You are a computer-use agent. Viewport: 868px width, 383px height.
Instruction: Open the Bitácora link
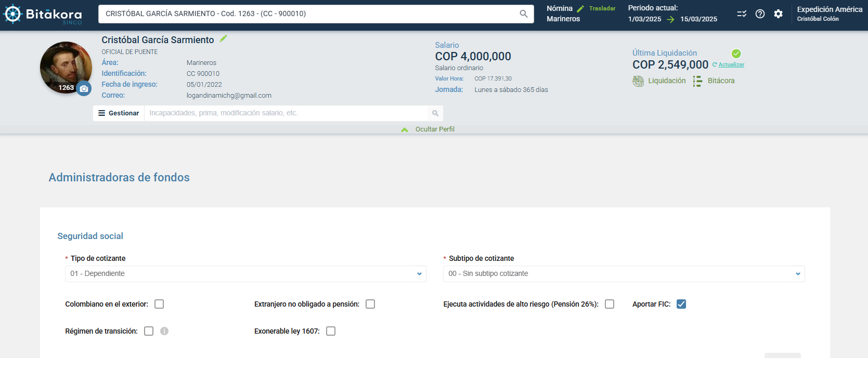721,81
